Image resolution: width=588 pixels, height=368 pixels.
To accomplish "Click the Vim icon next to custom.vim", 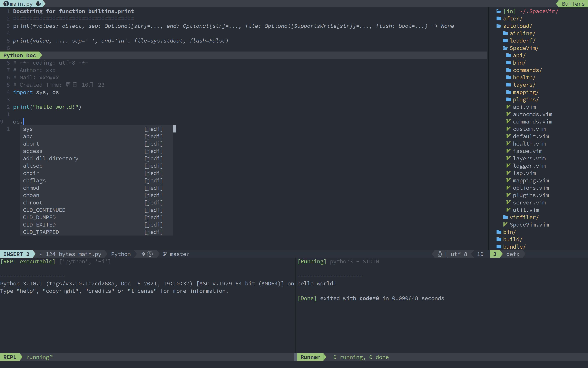I will (508, 129).
